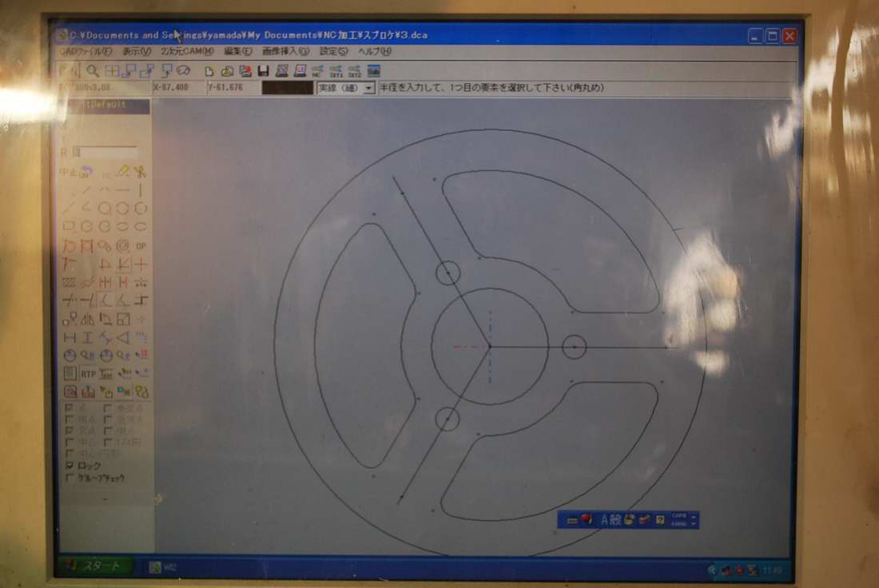The height and width of the screenshot is (588, 879).
Task: Click the undo arrow icon
Action: tap(86, 172)
